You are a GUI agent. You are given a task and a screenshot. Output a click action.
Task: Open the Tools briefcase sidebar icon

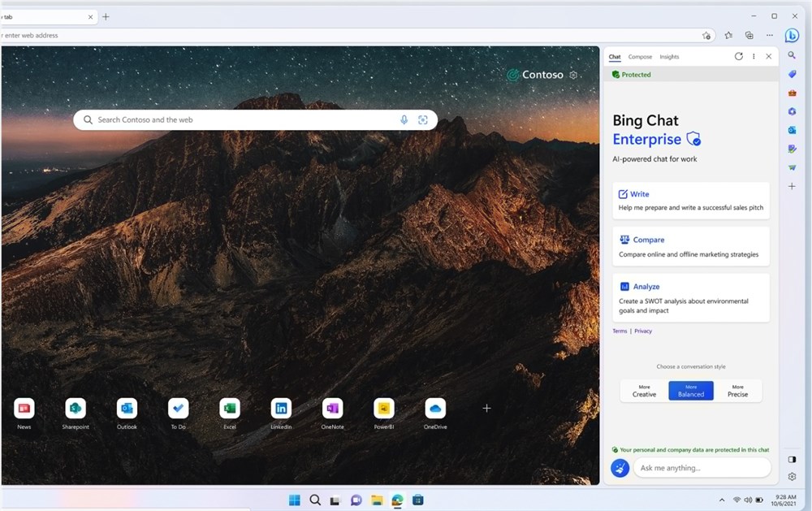(x=792, y=93)
